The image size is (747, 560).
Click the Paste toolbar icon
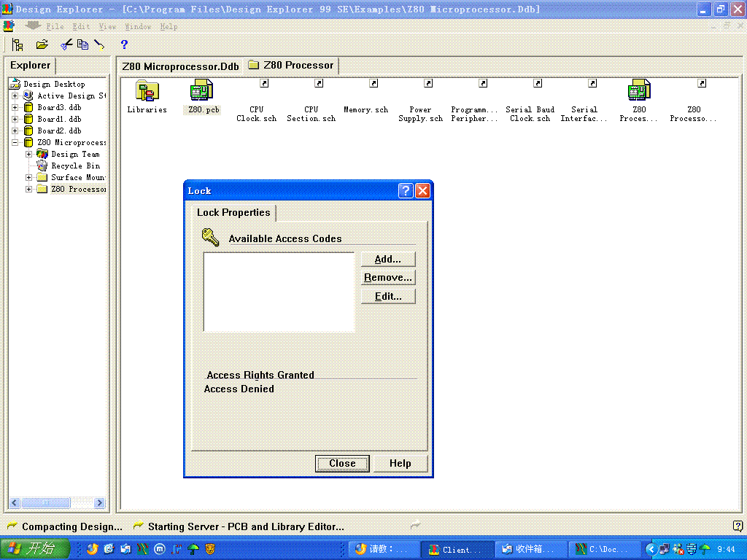99,44
